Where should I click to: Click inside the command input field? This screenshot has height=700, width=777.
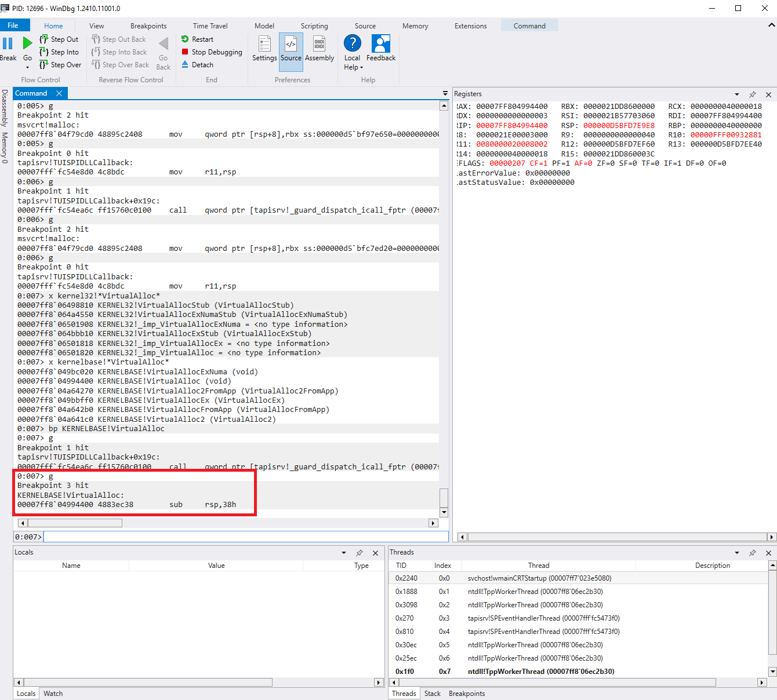[x=232, y=537]
